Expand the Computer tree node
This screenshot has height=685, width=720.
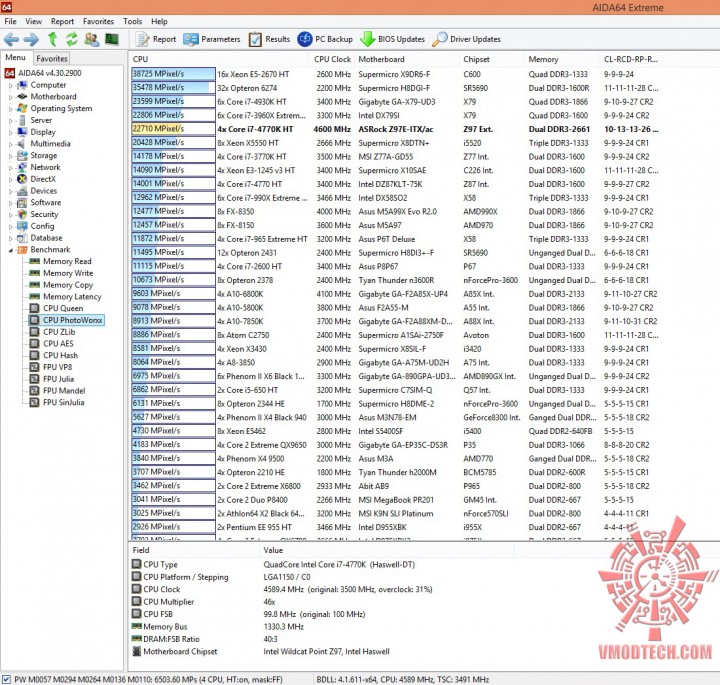(x=11, y=85)
